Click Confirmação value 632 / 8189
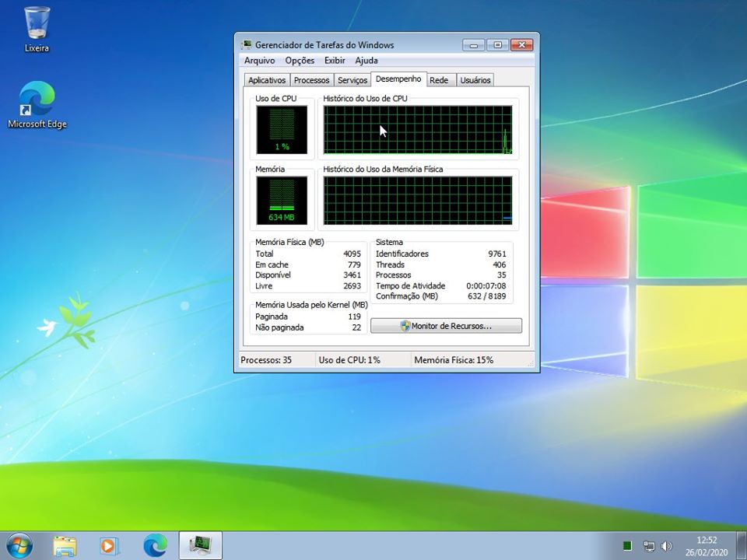Image resolution: width=747 pixels, height=560 pixels. 487,296
